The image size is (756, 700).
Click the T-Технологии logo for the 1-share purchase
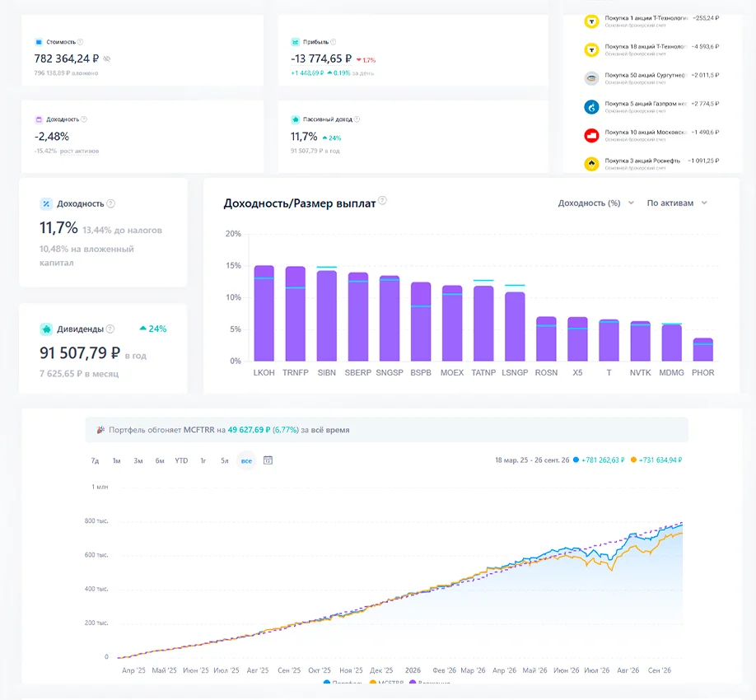pos(591,21)
